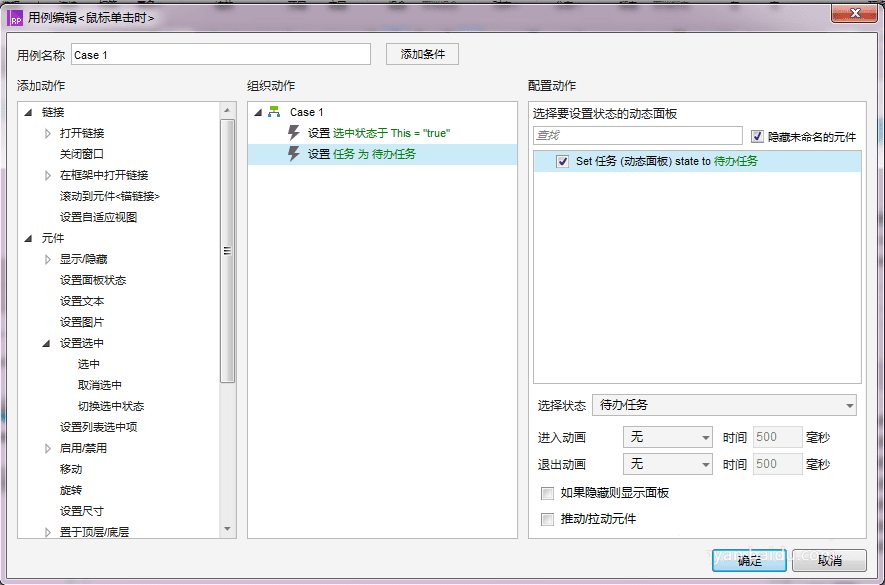Select 设置列表选中项 action
Screen dimensions: 885x585
pos(99,427)
